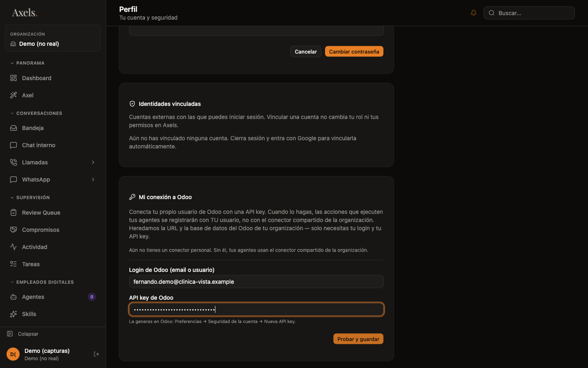Screen dimensions: 588x368
Task: Click the Colapsar sidebar panel icon
Action: tap(10, 334)
